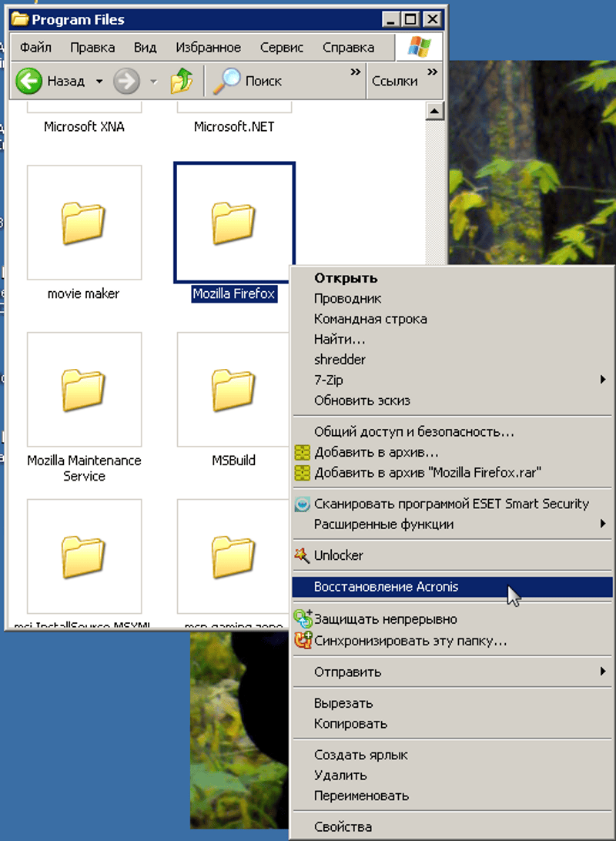Close the Program Files window

click(432, 20)
